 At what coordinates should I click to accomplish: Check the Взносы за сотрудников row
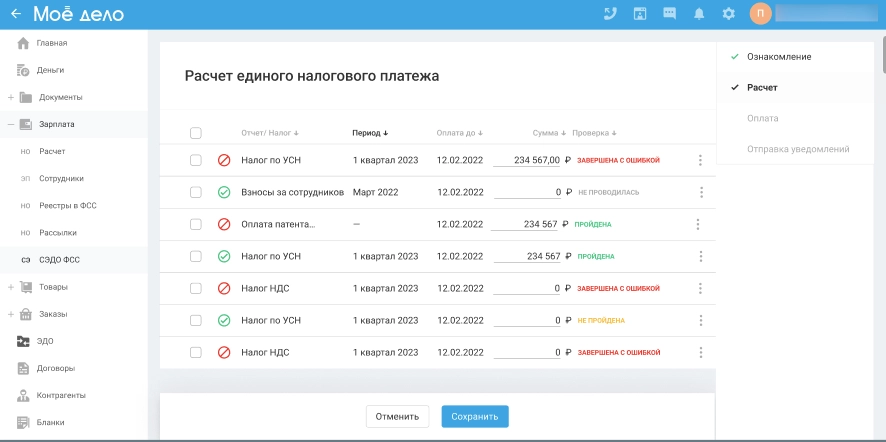[x=196, y=193]
